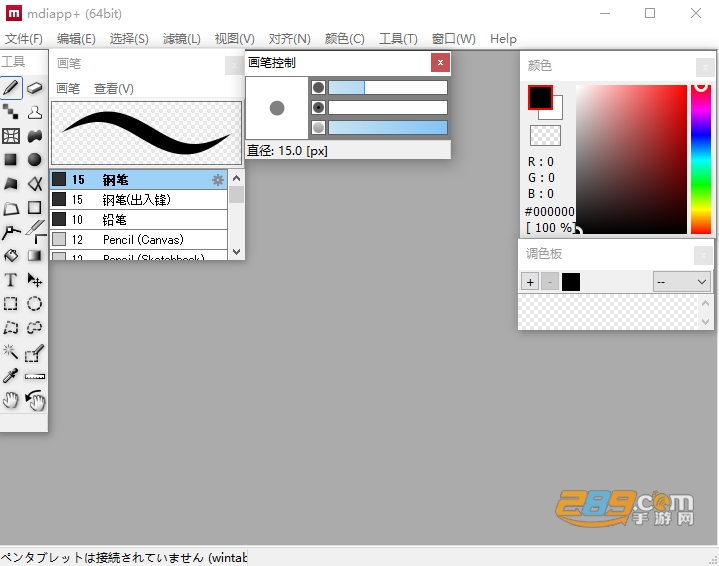Select the gradient tool
The width and height of the screenshot is (719, 566).
[x=35, y=255]
